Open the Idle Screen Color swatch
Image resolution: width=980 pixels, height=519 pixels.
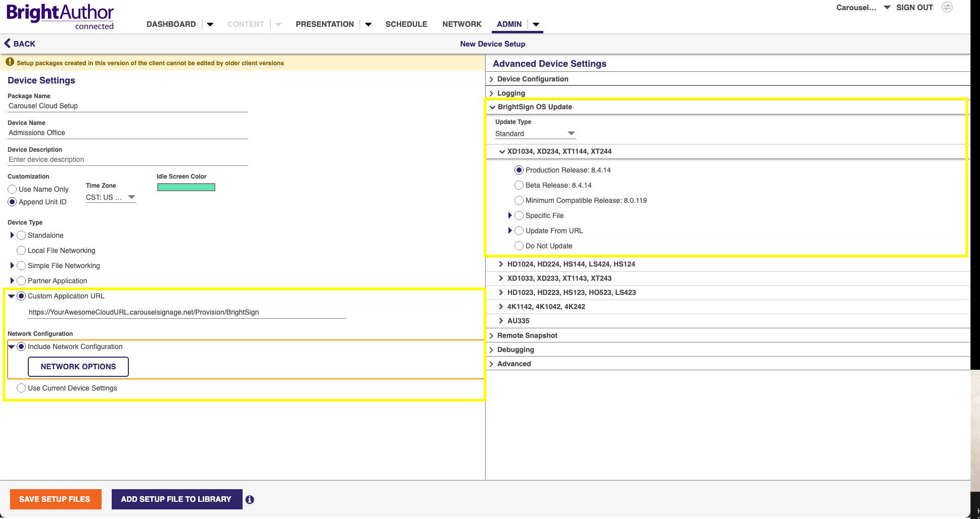click(186, 187)
